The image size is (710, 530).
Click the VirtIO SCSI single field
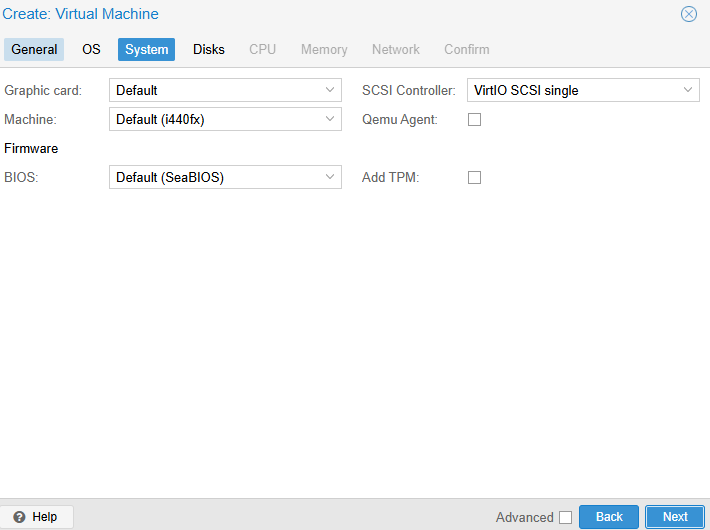[x=572, y=90]
